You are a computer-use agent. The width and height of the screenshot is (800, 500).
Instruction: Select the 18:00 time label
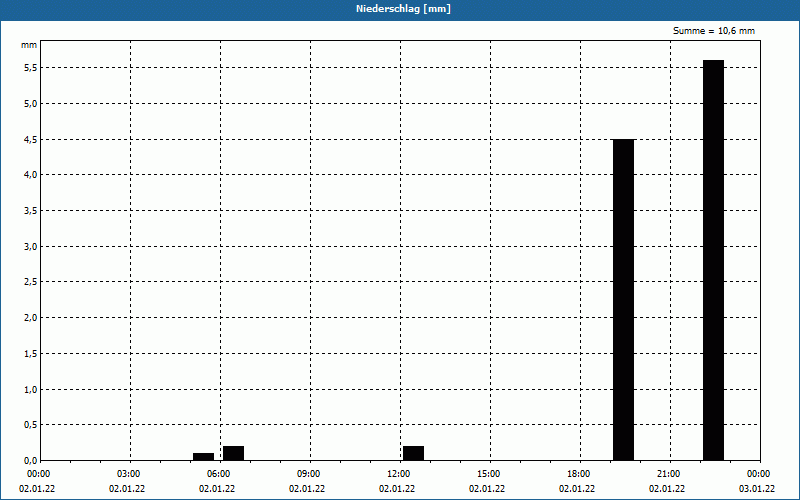[578, 474]
